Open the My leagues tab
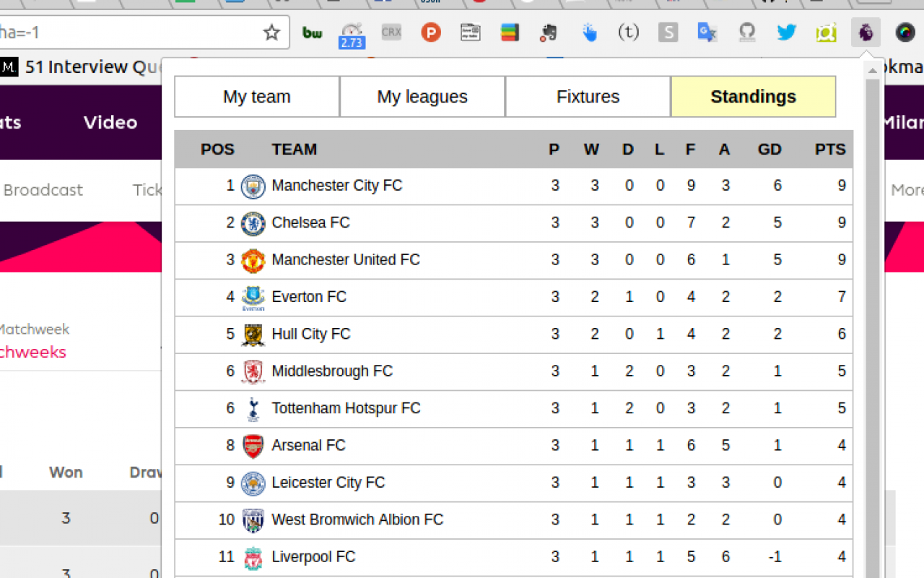This screenshot has height=578, width=924. click(422, 96)
